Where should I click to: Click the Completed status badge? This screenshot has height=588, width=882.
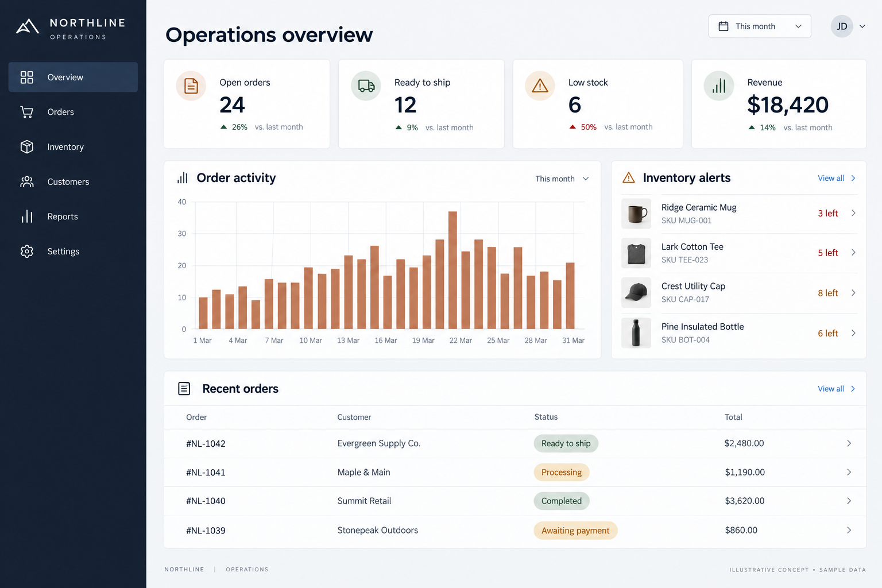click(562, 501)
